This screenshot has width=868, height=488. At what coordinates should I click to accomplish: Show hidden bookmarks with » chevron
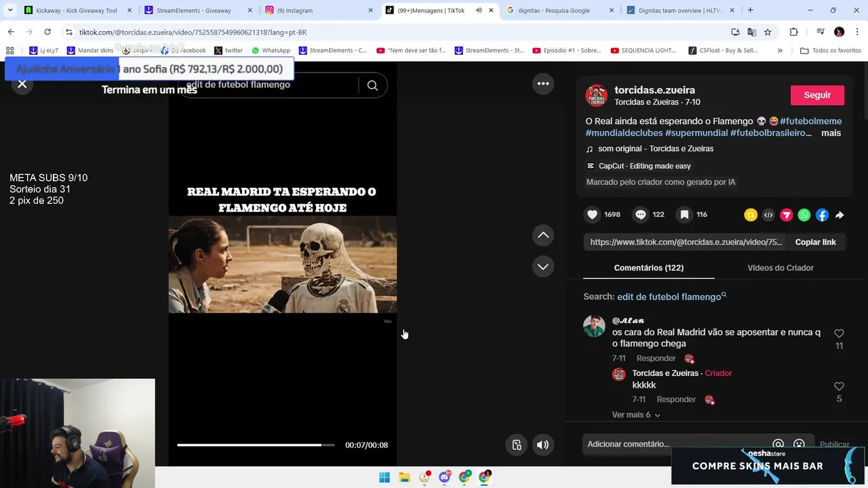(780, 50)
